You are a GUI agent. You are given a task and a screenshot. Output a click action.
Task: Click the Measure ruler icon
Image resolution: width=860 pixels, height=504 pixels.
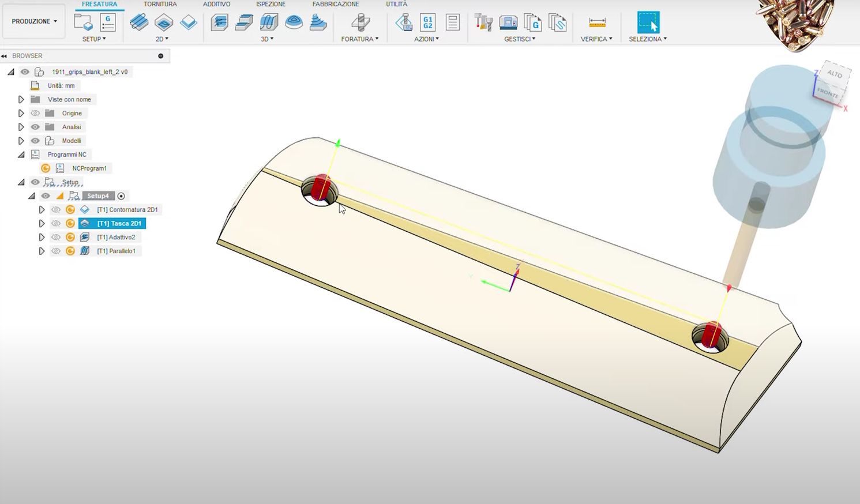click(x=597, y=22)
